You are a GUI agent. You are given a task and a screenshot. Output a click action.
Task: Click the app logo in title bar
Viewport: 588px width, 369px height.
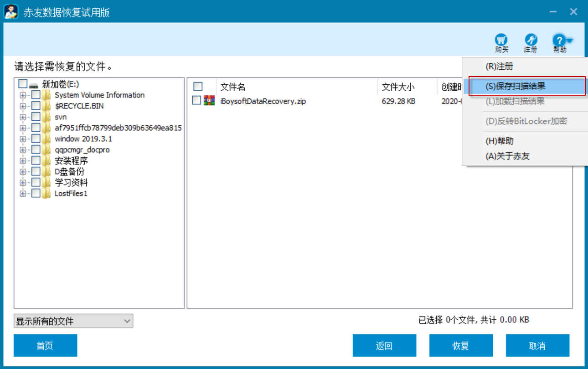tap(11, 12)
